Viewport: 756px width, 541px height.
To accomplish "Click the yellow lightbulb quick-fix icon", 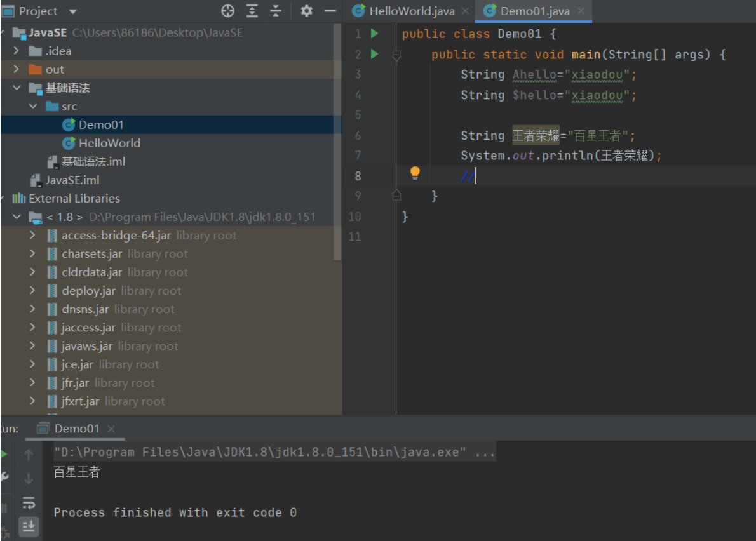I will point(415,173).
